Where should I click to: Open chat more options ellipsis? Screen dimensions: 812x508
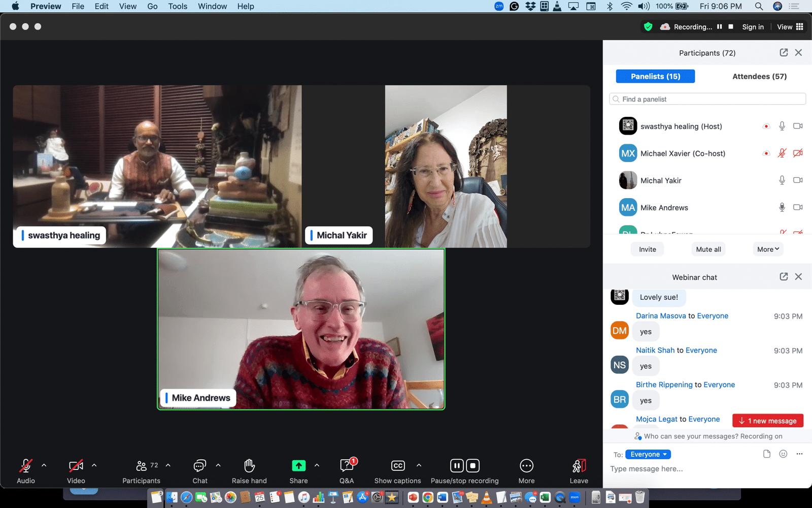pos(799,454)
